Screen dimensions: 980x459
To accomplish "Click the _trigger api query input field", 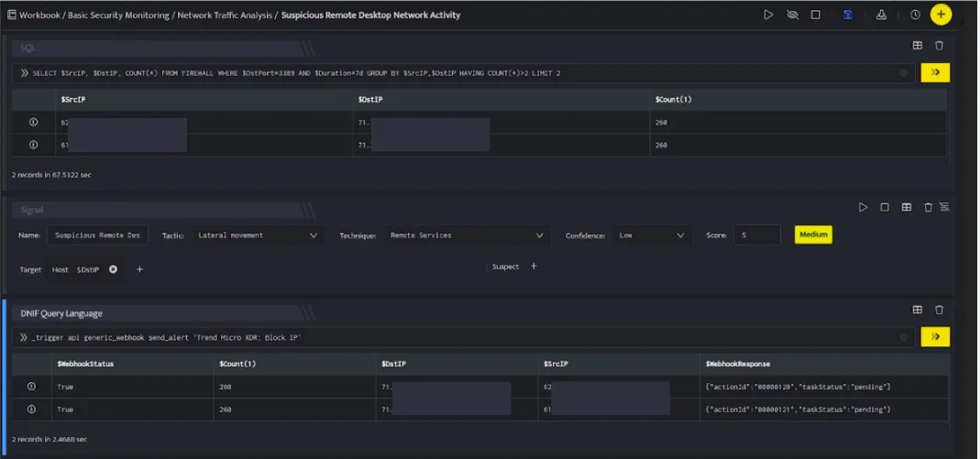I will pos(463,337).
